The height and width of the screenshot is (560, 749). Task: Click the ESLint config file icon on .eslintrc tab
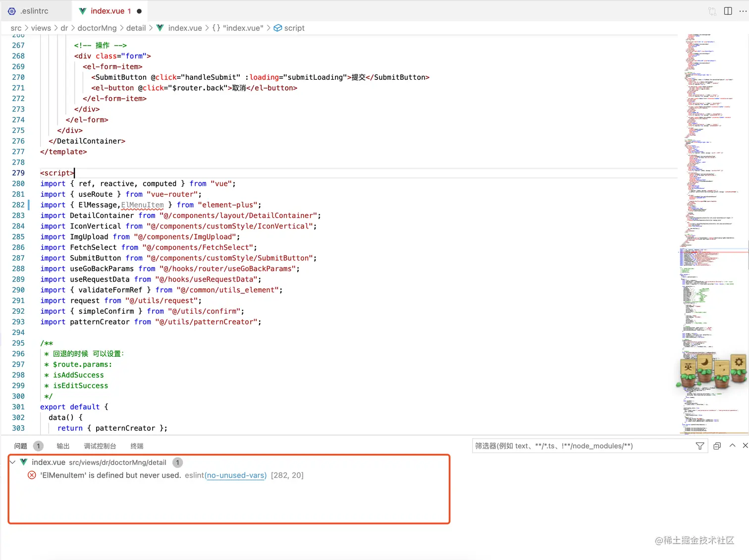[12, 11]
